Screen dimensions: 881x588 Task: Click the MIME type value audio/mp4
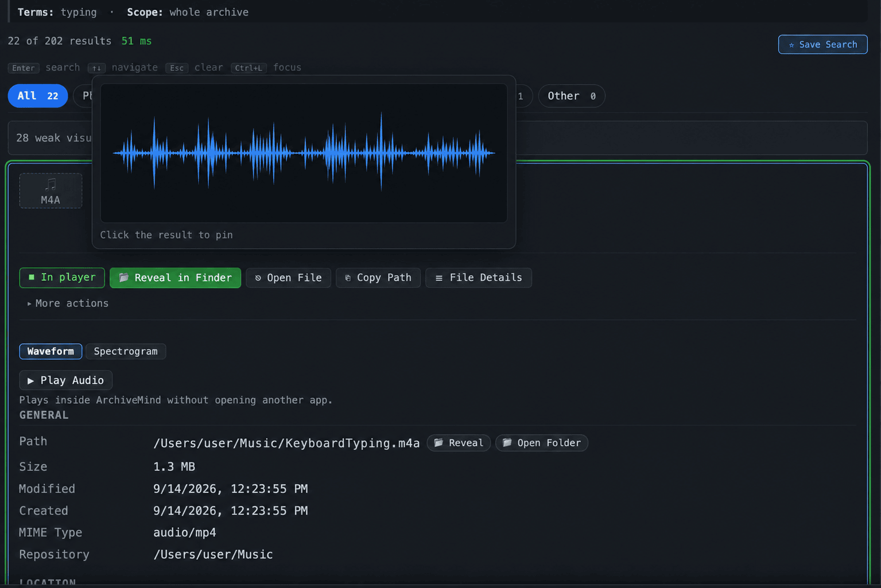coord(185,532)
